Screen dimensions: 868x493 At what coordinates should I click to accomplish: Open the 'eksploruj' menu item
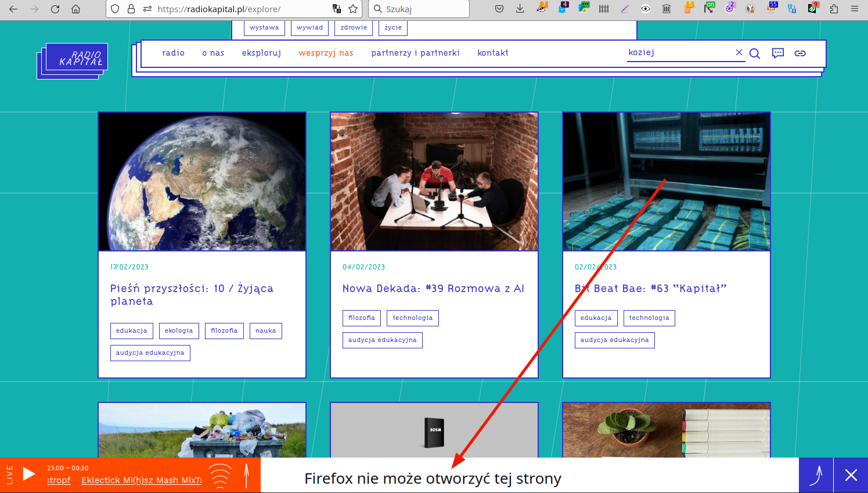(261, 53)
